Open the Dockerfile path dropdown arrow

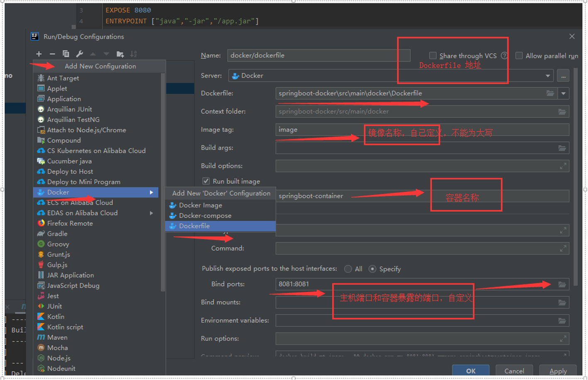(x=563, y=93)
